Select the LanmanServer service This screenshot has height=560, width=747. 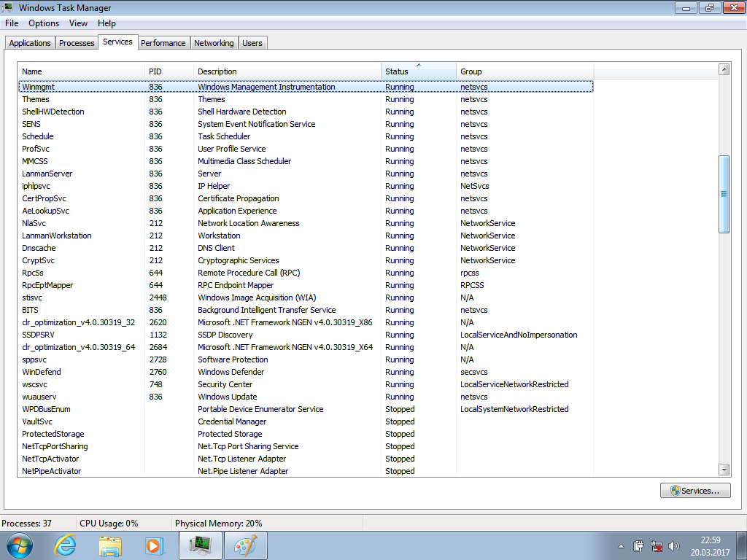(x=47, y=174)
